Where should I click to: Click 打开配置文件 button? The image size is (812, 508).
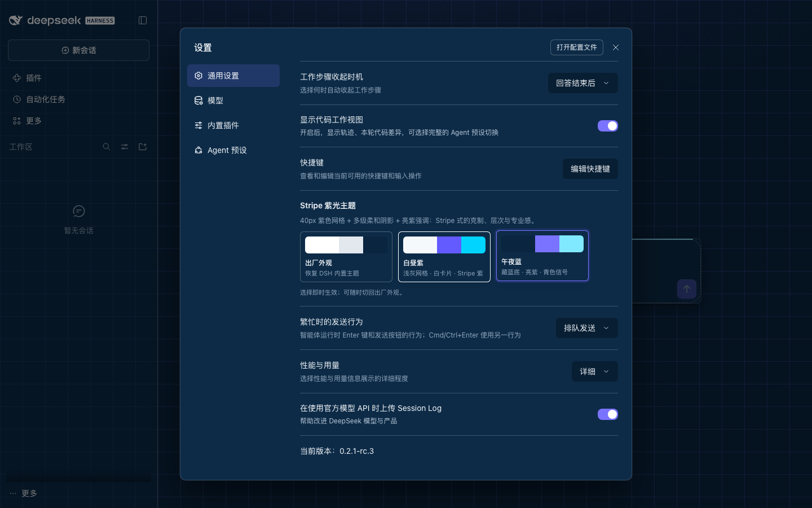coord(577,47)
